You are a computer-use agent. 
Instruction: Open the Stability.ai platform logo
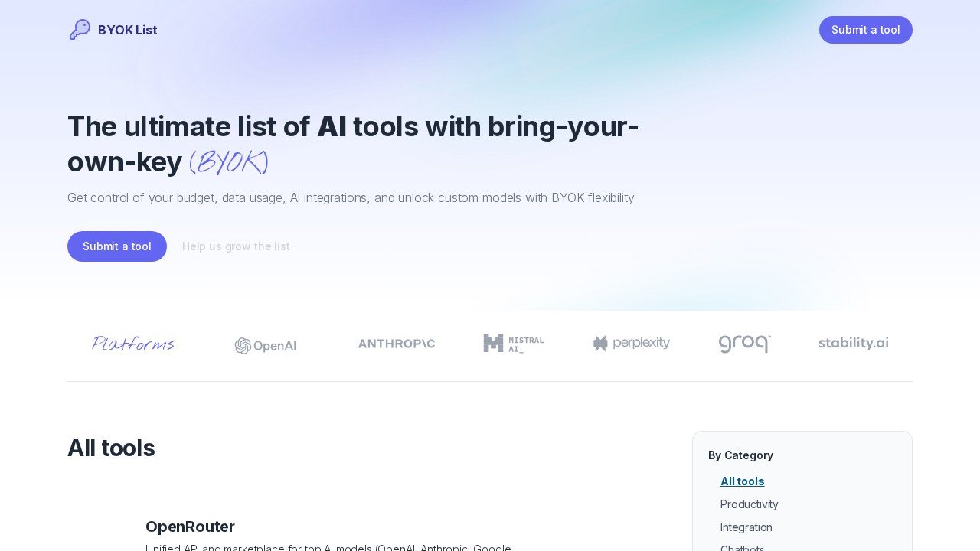(853, 342)
